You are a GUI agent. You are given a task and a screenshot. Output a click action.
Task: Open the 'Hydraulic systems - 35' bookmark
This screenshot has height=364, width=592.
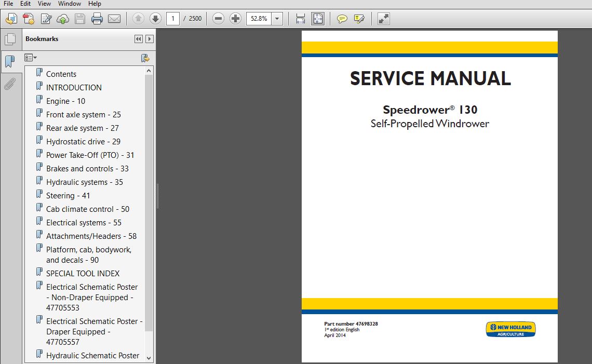84,182
